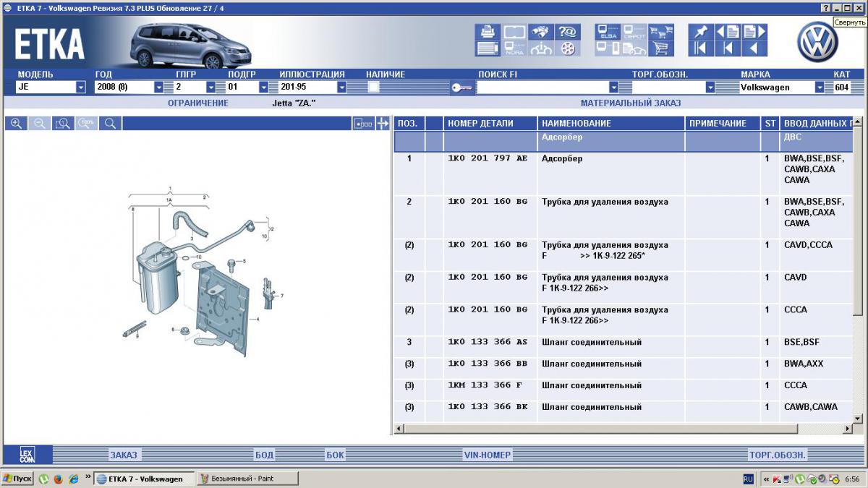
Task: Click the ПОЗ. column header
Action: pyautogui.click(x=409, y=124)
